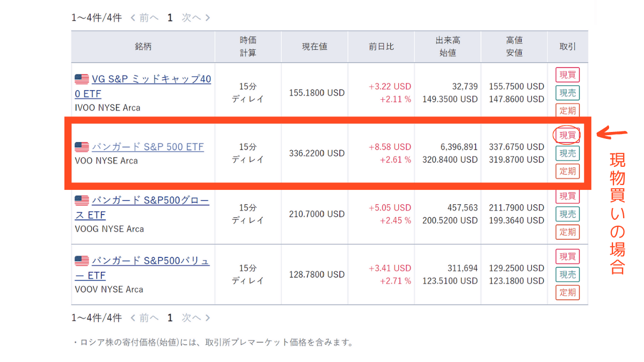The width and height of the screenshot is (644, 362).
Task: Click circled 現買 button for VOO
Action: 567,135
